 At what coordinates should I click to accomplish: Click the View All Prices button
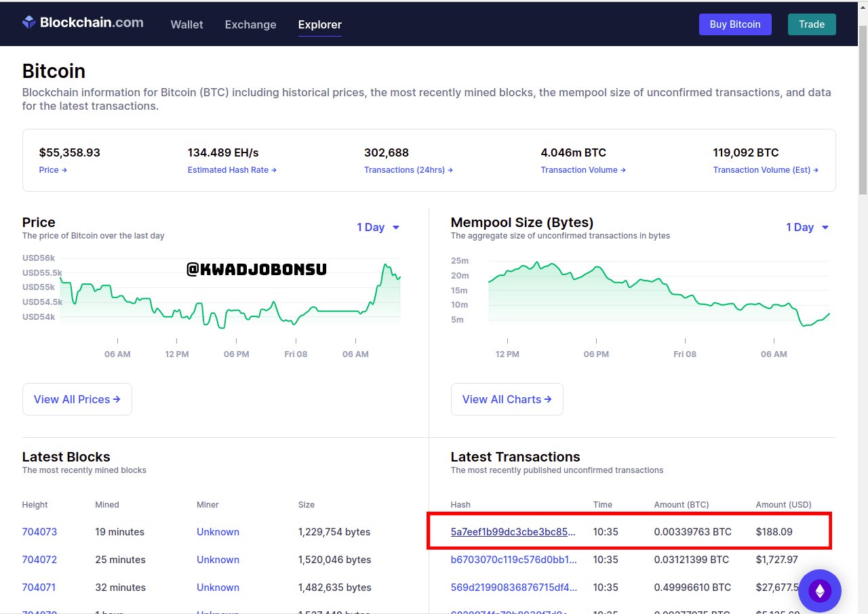click(x=77, y=399)
